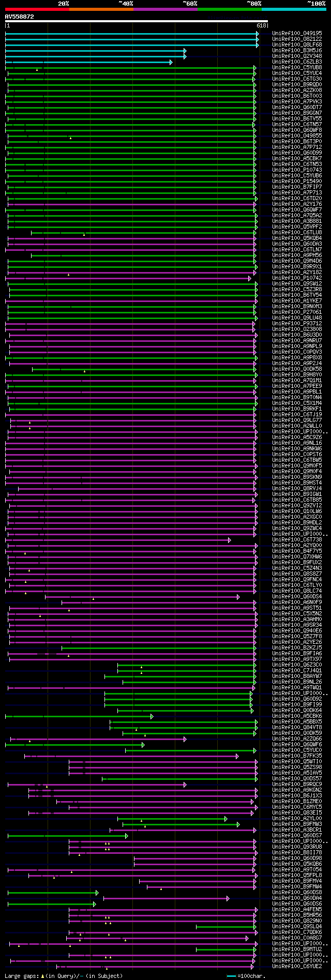
Task: Click the cyan 100-character scale marker
Action: pos(232,976)
